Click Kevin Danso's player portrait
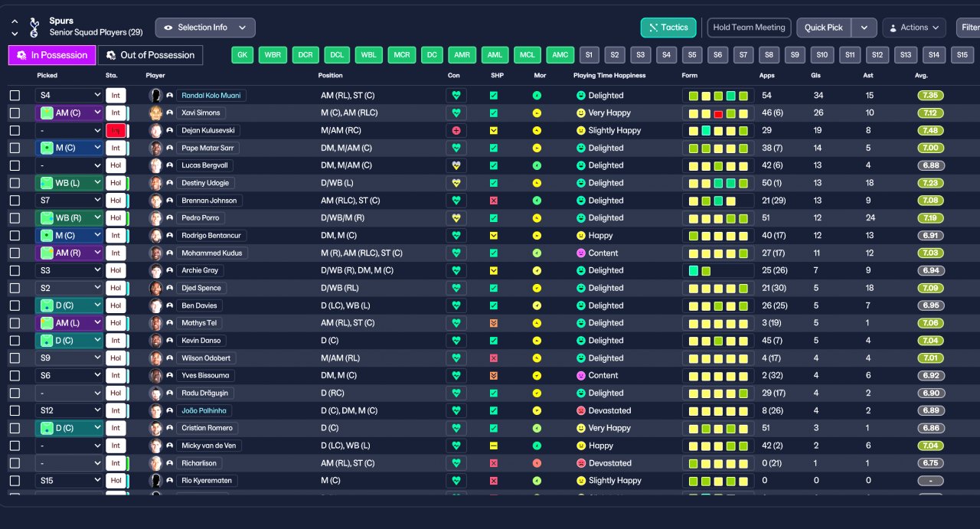The width and height of the screenshot is (980, 529). pyautogui.click(x=155, y=341)
